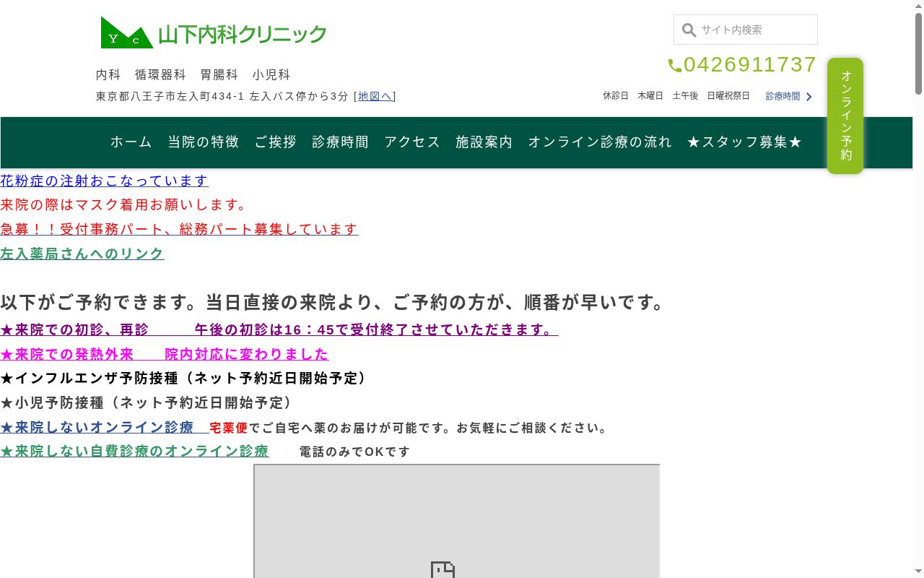Open ★スタッフ募集★ menu item
The width and height of the screenshot is (924, 578).
[745, 142]
